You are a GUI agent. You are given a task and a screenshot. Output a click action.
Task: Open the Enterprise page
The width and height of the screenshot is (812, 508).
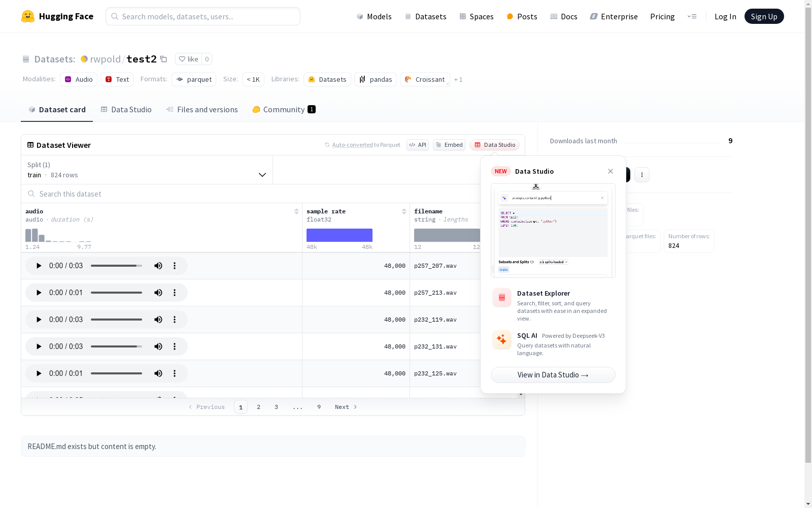(614, 16)
